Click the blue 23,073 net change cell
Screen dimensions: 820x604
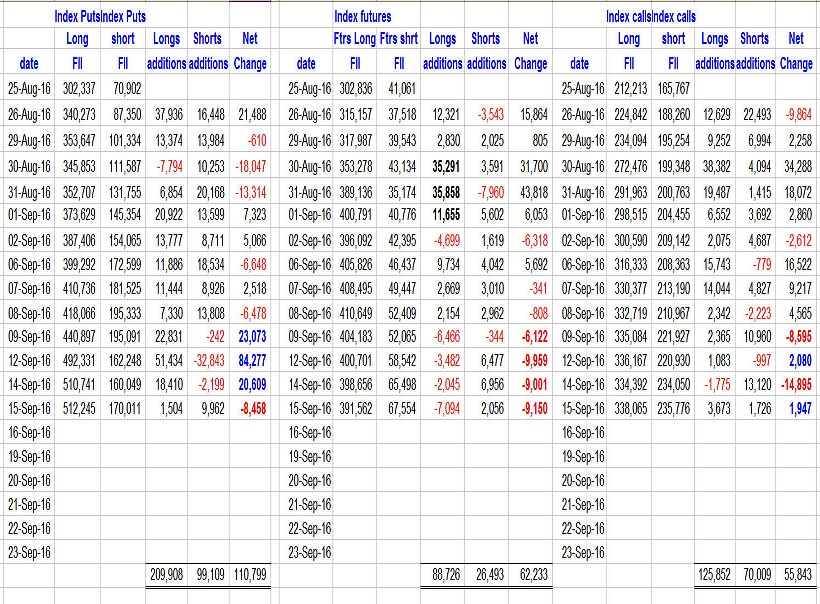click(x=250, y=337)
